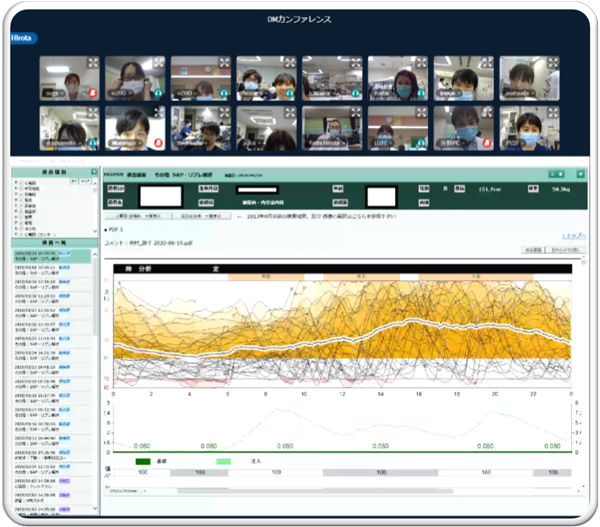
Task: Click the left button above the PDF viewer
Action: tap(534, 250)
